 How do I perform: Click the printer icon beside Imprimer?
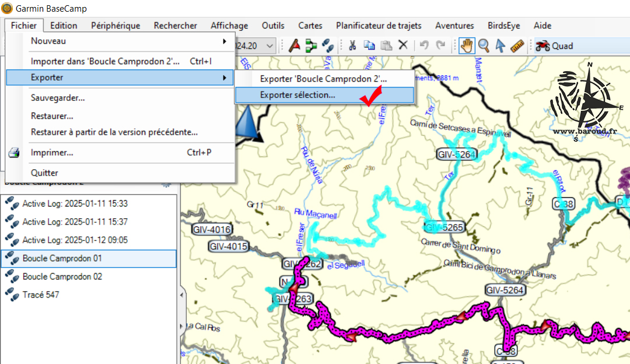(14, 153)
